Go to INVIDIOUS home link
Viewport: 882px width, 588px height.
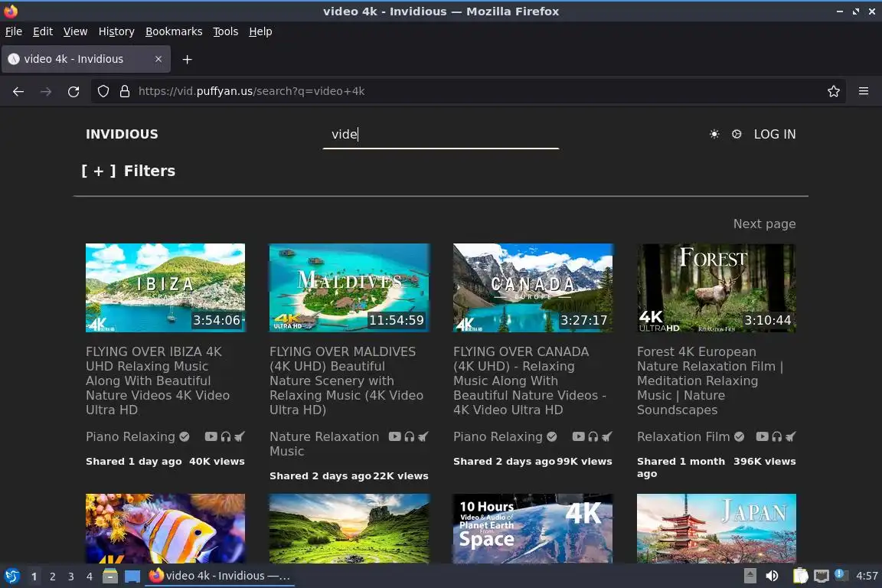click(x=122, y=135)
